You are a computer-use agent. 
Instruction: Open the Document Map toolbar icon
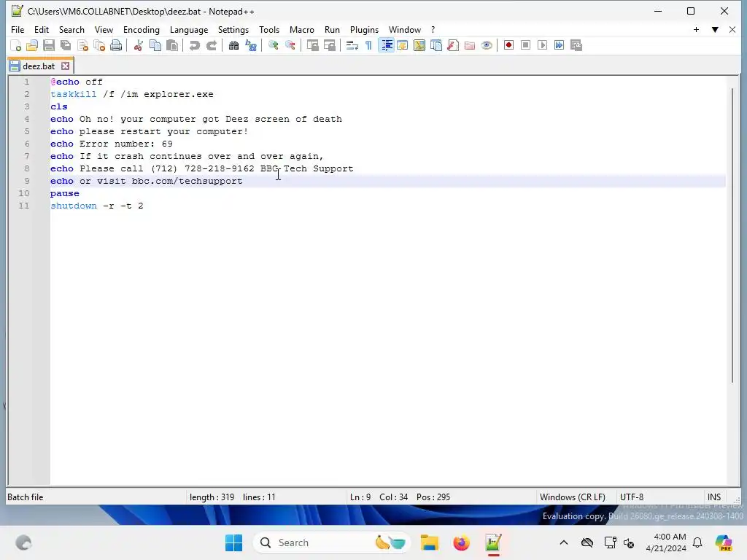click(x=419, y=45)
